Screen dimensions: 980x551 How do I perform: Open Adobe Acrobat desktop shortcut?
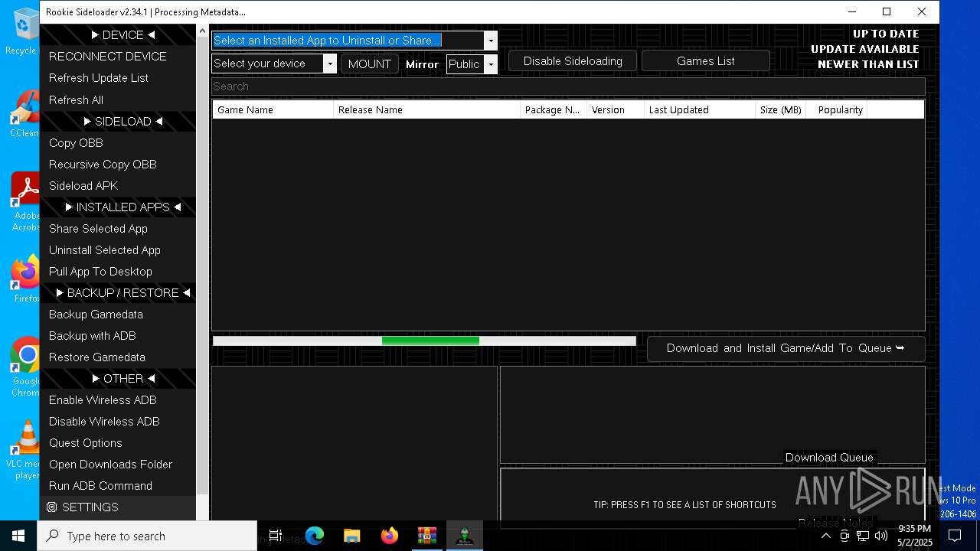(x=24, y=202)
